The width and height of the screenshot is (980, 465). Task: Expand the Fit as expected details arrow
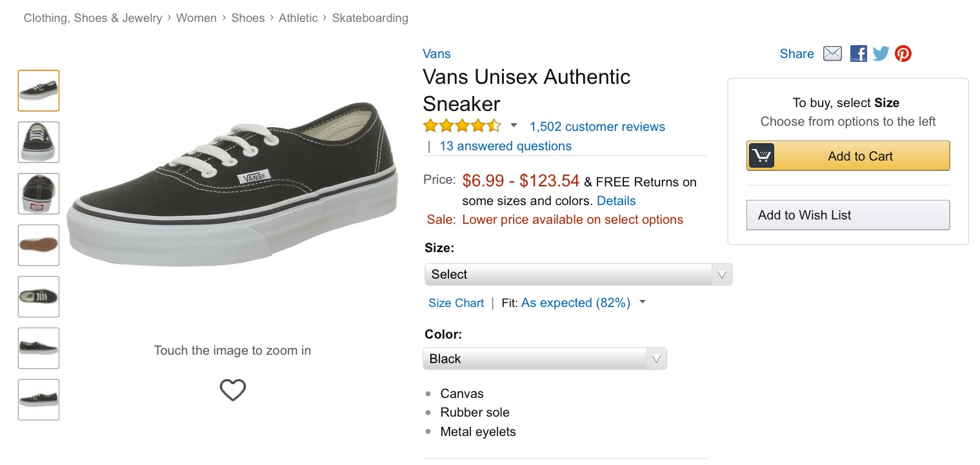point(643,302)
